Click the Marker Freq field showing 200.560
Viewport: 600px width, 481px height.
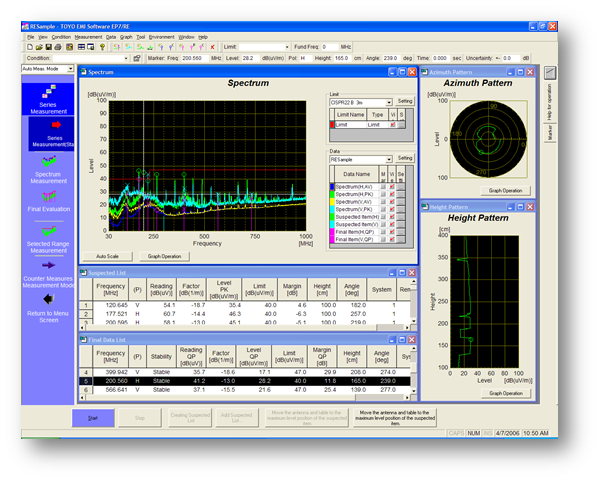point(194,58)
